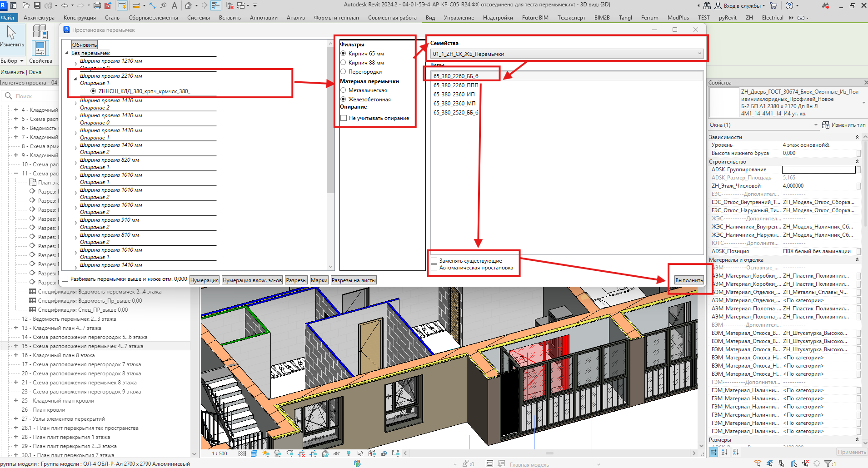Open the Управление ribbon tab
The height and width of the screenshot is (468, 868).
[459, 18]
